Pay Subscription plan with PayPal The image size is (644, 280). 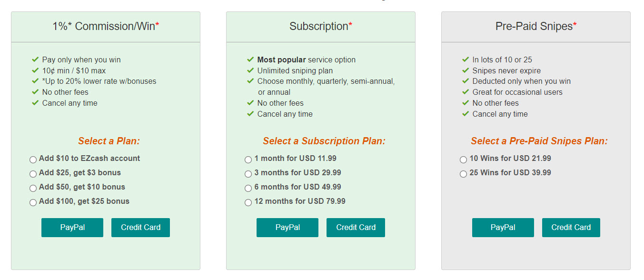click(287, 228)
